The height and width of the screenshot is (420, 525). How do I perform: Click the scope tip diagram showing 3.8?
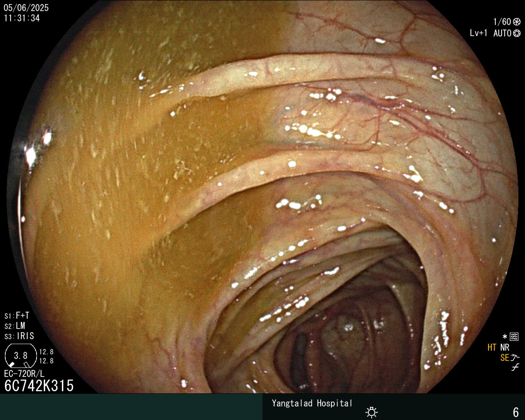pos(21,355)
